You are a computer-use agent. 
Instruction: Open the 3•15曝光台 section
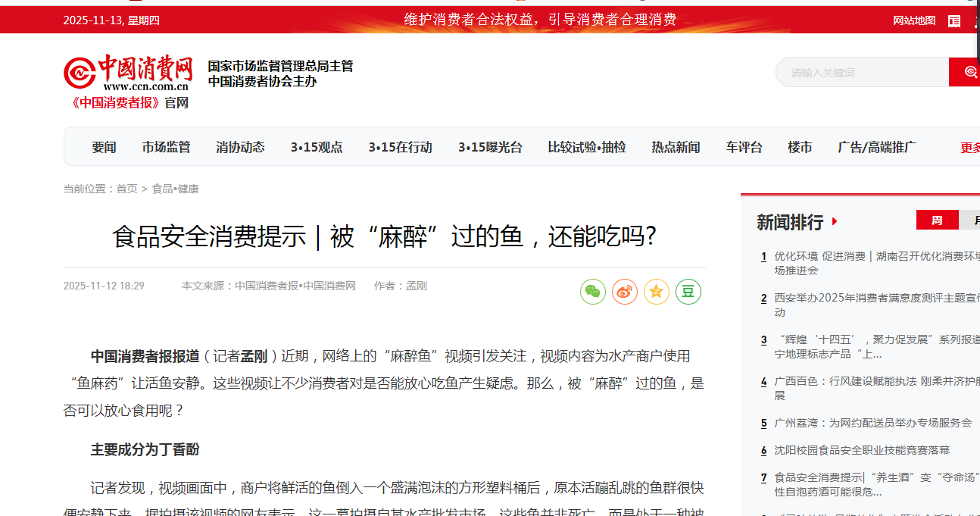490,147
